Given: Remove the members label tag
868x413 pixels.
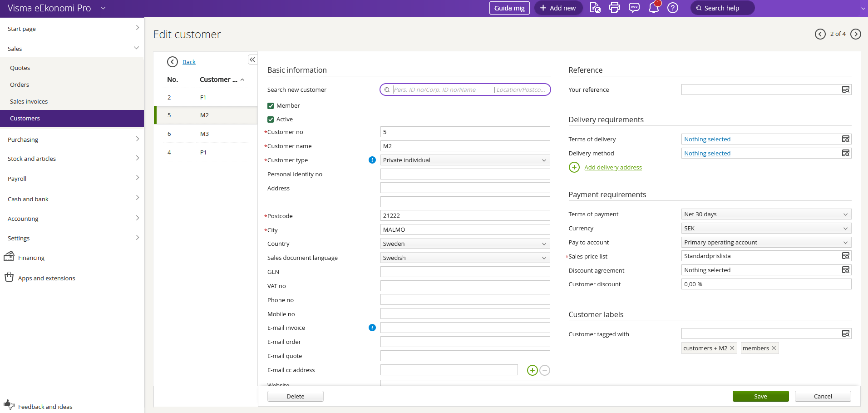Looking at the screenshot, I should click(774, 348).
